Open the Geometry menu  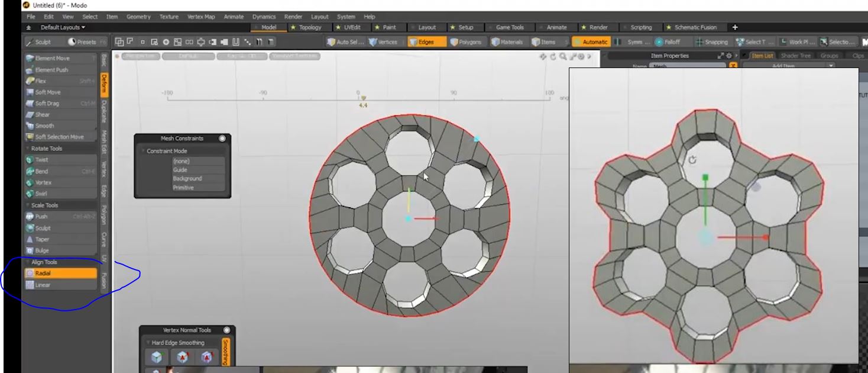pyautogui.click(x=138, y=17)
